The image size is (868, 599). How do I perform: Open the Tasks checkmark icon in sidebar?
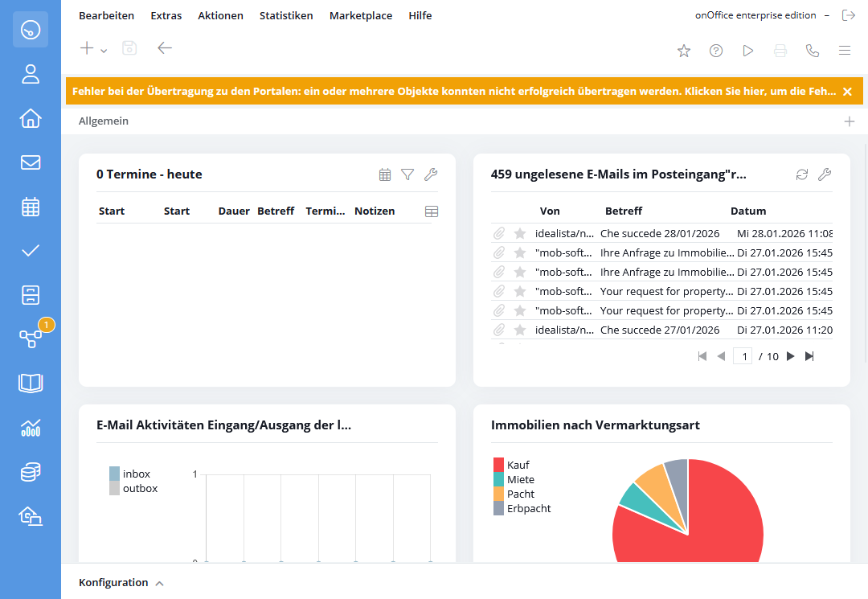click(x=31, y=250)
